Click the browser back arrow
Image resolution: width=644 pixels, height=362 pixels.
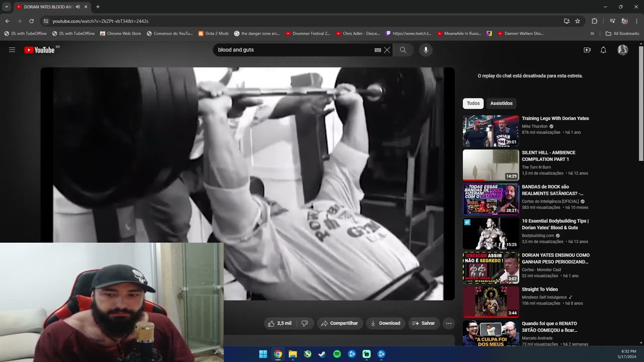pyautogui.click(x=7, y=21)
